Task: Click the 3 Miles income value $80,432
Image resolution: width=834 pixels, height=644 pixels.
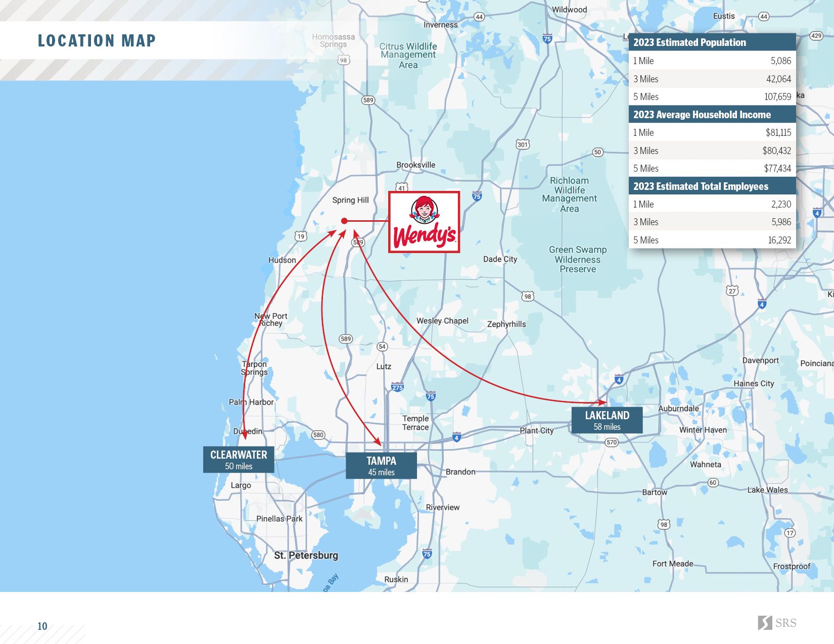Action: coord(777,151)
